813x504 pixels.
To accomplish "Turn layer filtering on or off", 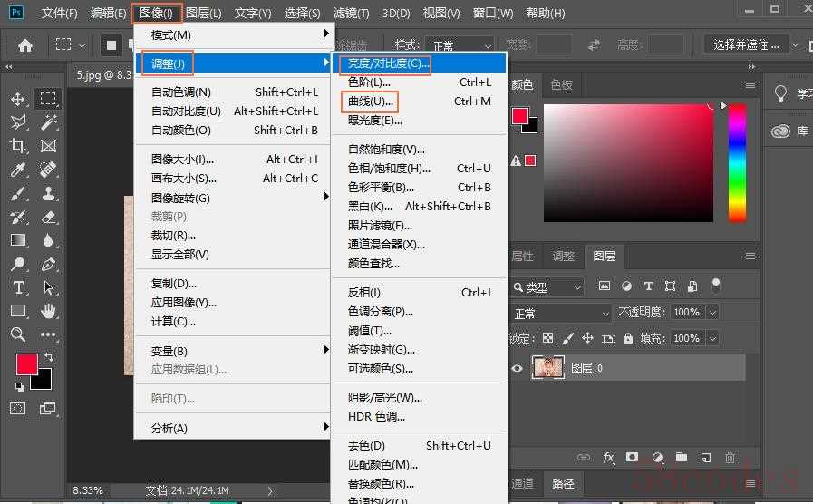I will point(715,284).
